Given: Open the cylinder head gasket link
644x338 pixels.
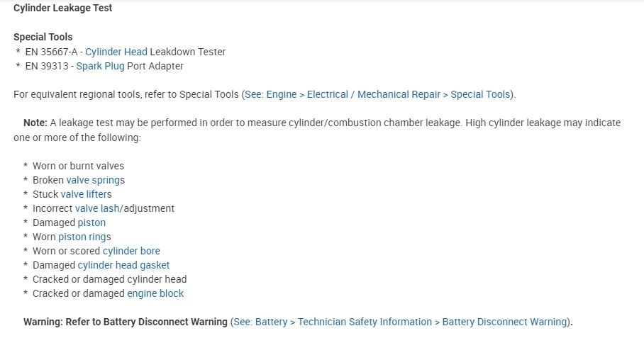Looking at the screenshot, I should pyautogui.click(x=123, y=265).
